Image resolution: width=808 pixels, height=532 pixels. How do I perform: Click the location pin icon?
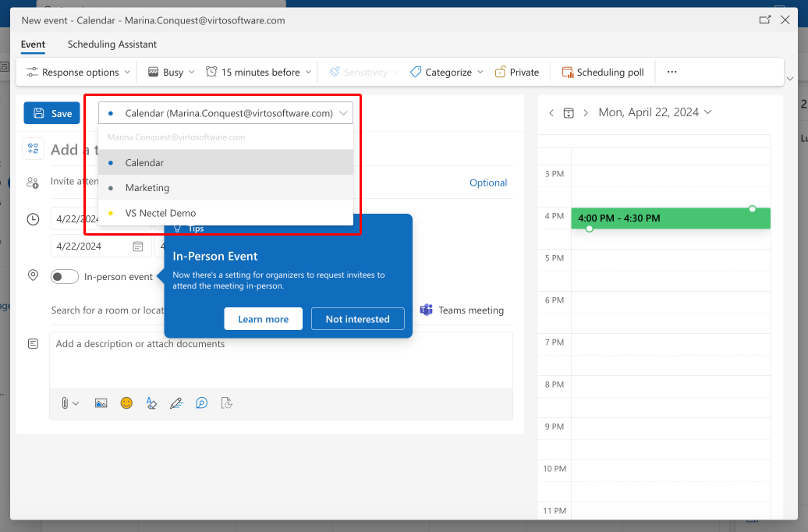pyautogui.click(x=33, y=275)
